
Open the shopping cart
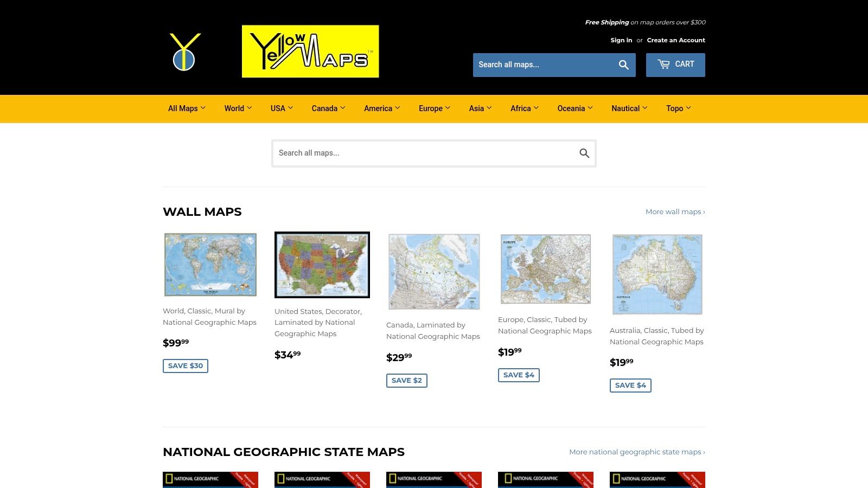[675, 65]
